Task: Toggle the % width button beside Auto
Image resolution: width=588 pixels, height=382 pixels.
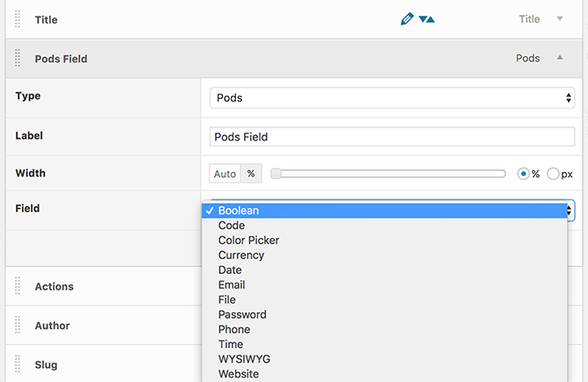Action: pyautogui.click(x=251, y=174)
